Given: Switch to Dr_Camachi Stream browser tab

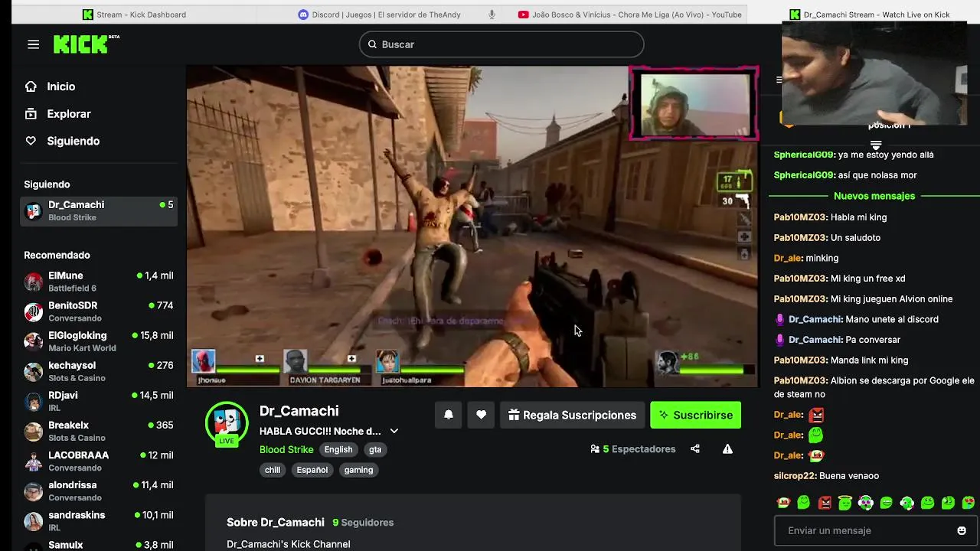Looking at the screenshot, I should (869, 15).
